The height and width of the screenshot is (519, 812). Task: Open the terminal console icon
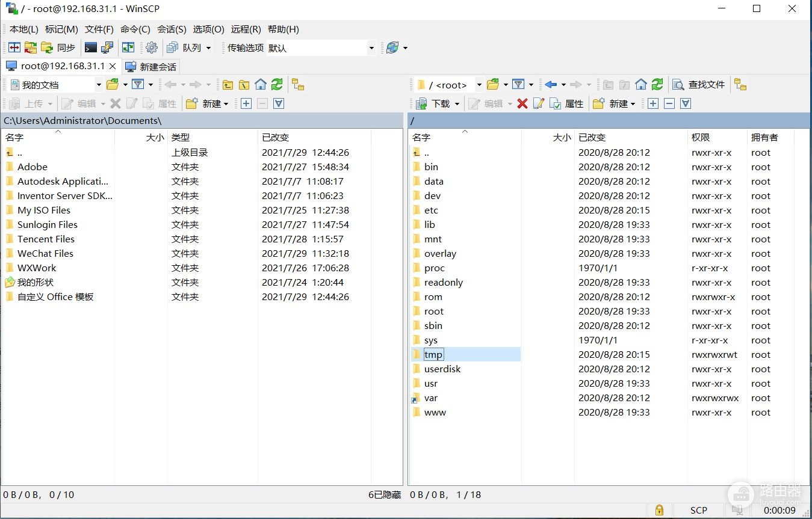(x=91, y=48)
